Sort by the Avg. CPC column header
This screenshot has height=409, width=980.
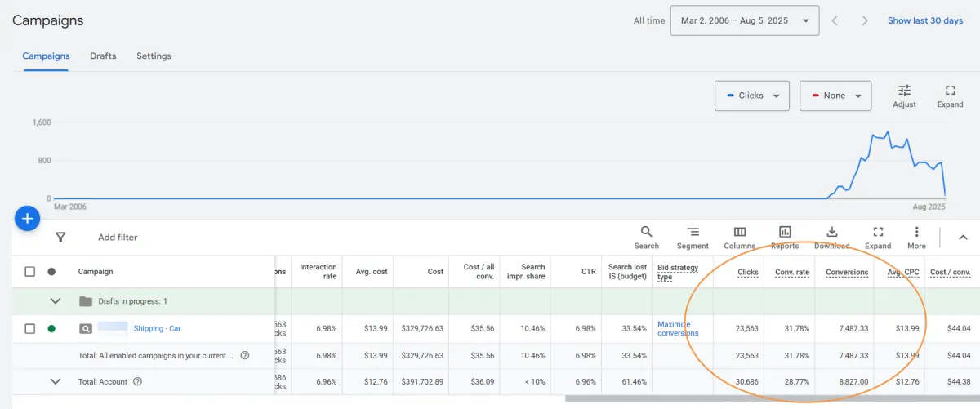click(904, 272)
